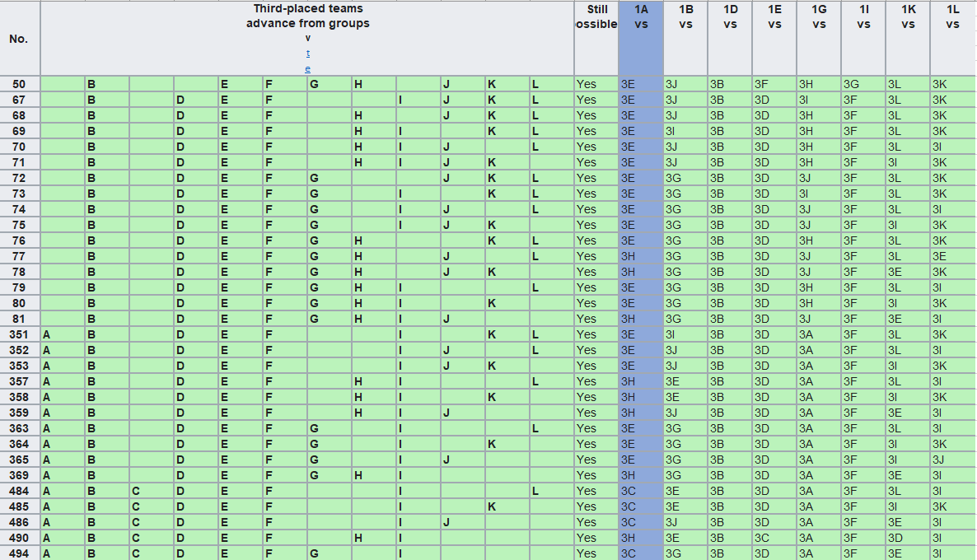Select row number 80
The height and width of the screenshot is (560, 977).
tap(19, 303)
